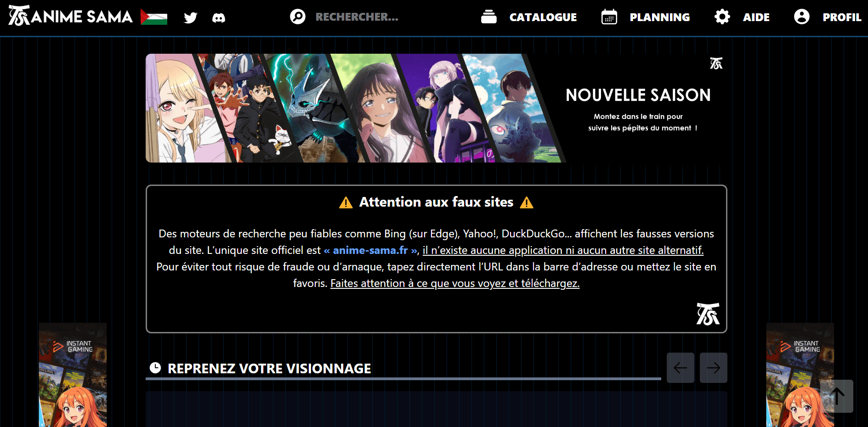
Task: Show next items in Reprenez votre visionnage
Action: [714, 368]
